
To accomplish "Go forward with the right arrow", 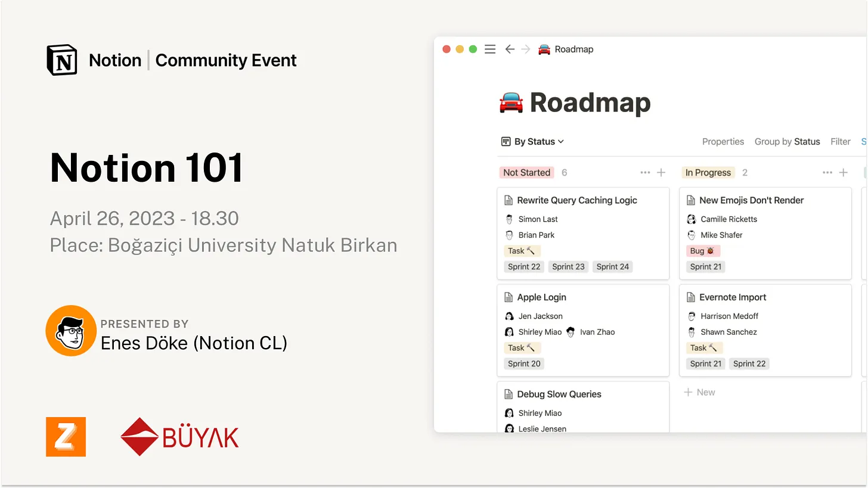I will (525, 49).
